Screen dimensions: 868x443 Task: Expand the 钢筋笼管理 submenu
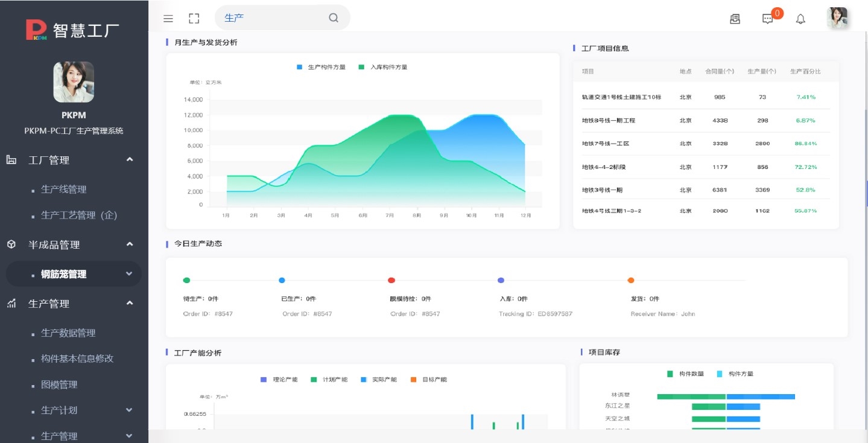[129, 274]
